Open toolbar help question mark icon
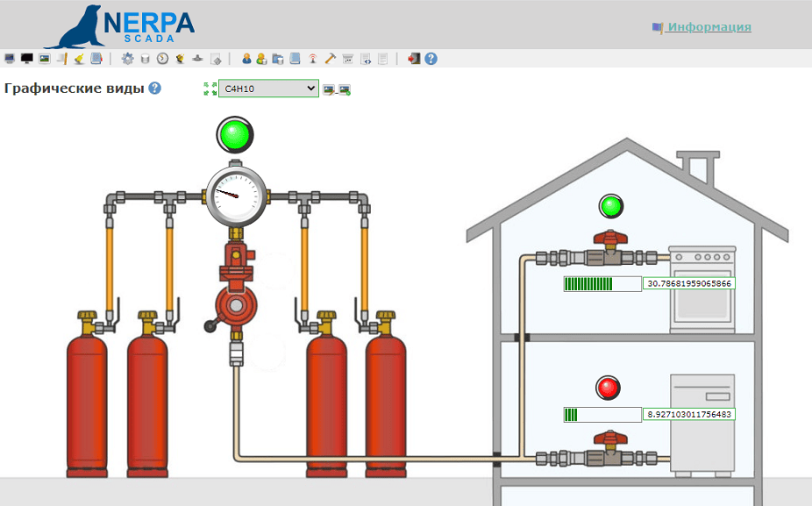Image resolution: width=812 pixels, height=506 pixels. click(x=431, y=59)
